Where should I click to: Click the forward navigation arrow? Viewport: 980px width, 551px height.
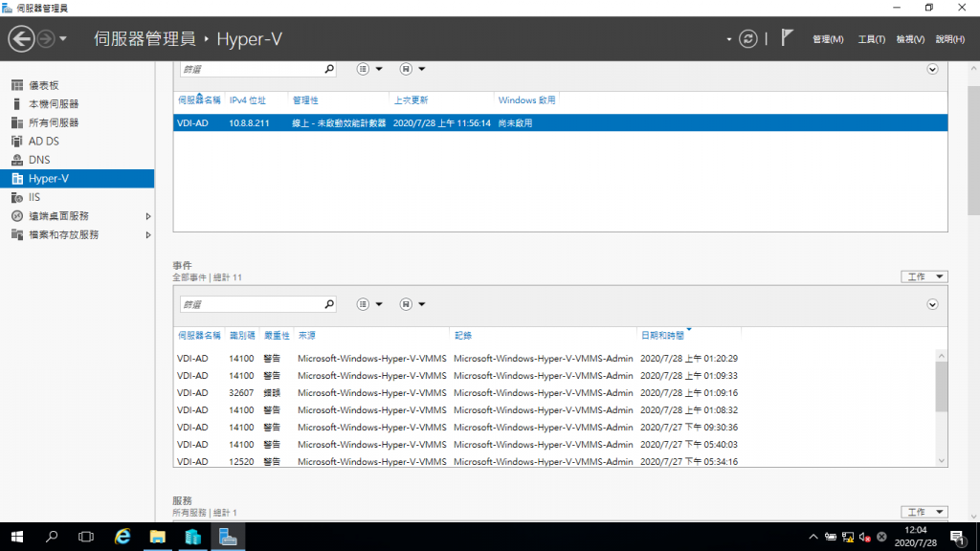pos(46,38)
